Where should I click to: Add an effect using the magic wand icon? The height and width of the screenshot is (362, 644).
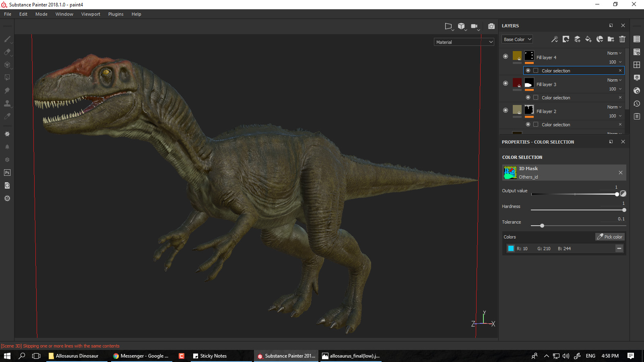[555, 39]
